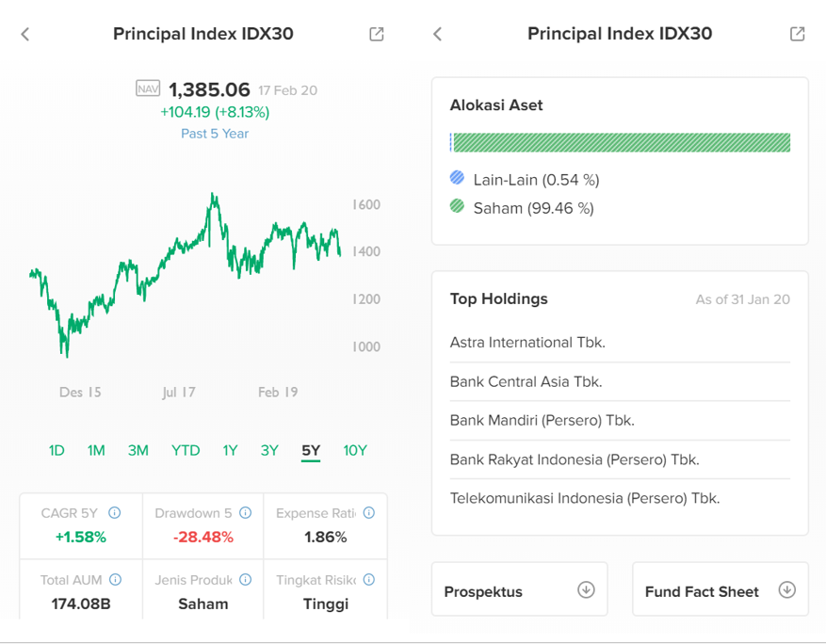The image size is (826, 644).
Task: Show info for Drawdown 5Y
Action: tap(246, 513)
